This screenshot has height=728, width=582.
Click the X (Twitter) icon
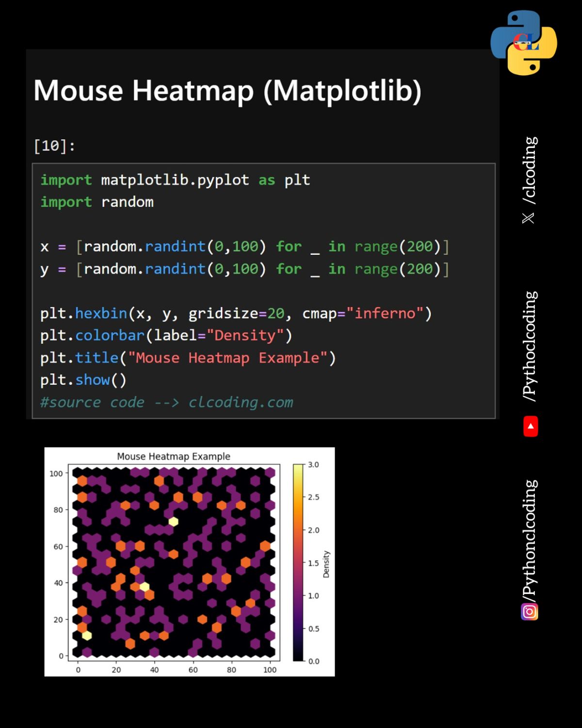[x=528, y=218]
